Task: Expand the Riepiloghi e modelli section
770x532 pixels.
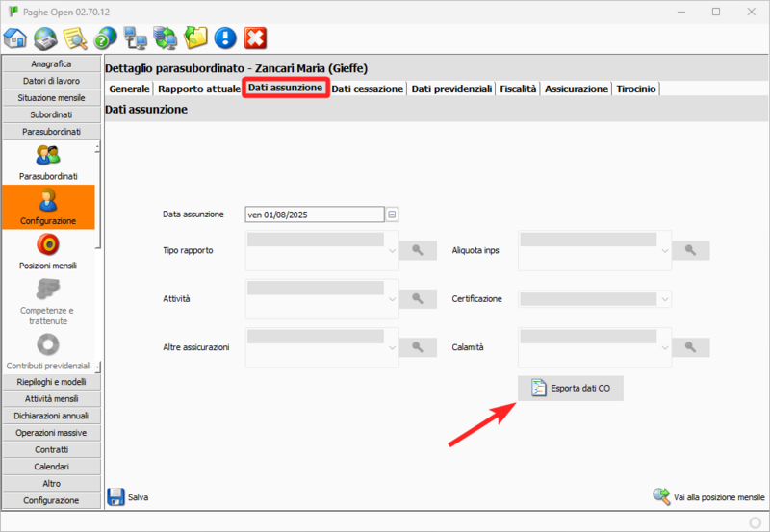Action: click(x=52, y=382)
